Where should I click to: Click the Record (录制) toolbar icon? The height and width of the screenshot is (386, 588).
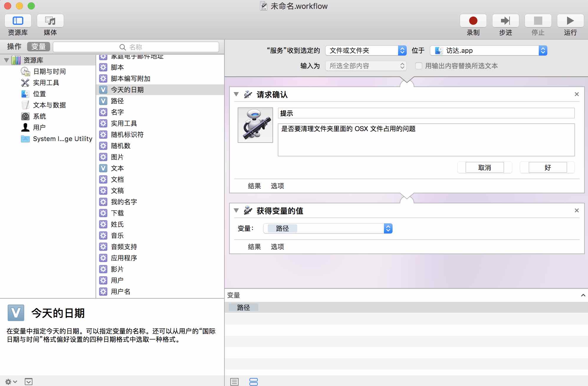(x=473, y=21)
